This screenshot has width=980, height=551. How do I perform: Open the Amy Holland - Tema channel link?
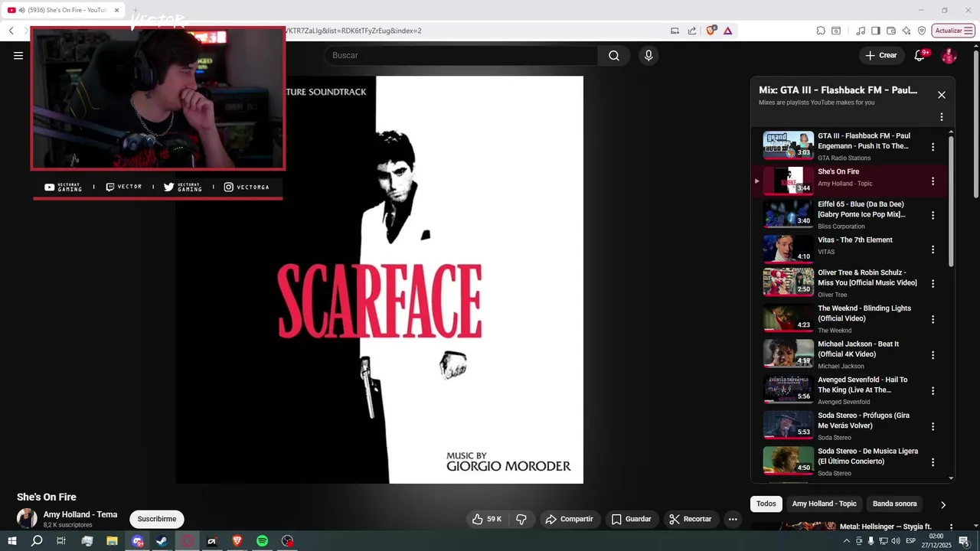(x=80, y=514)
